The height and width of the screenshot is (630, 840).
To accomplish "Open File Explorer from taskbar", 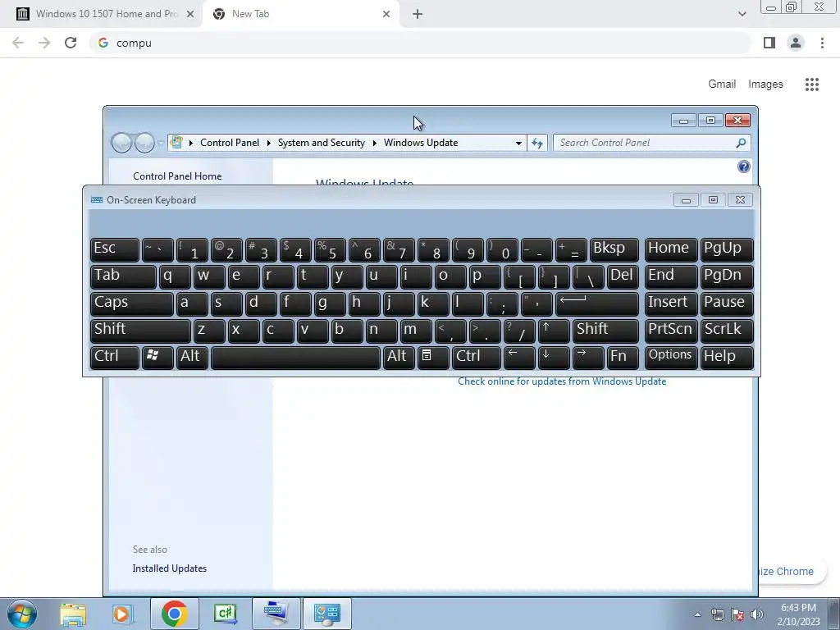I will click(73, 614).
